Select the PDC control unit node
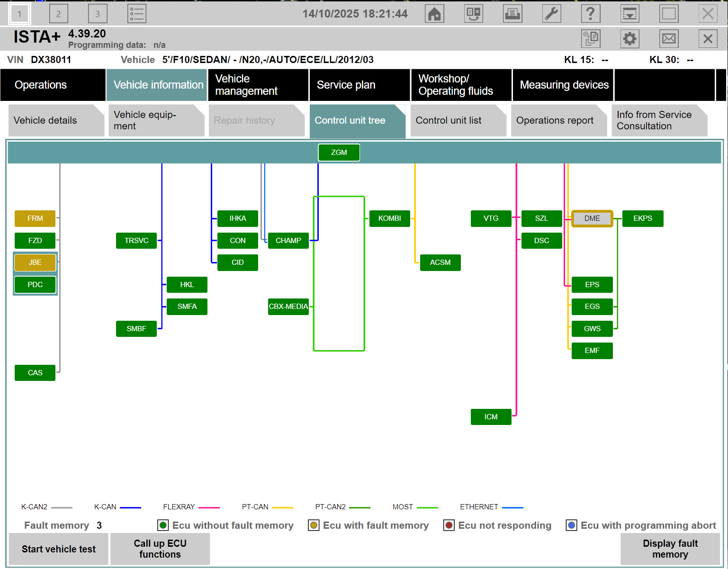Screen dimensions: 728x569 tap(35, 285)
